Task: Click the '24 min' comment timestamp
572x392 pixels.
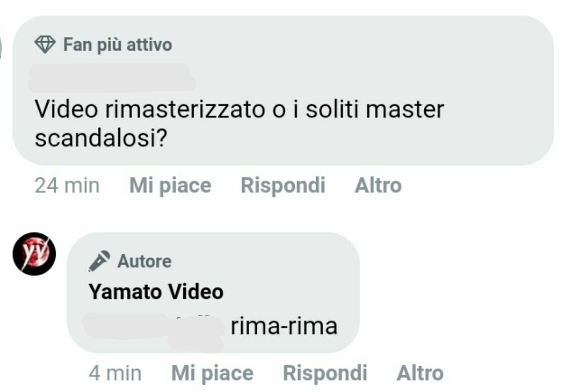Action: click(67, 185)
